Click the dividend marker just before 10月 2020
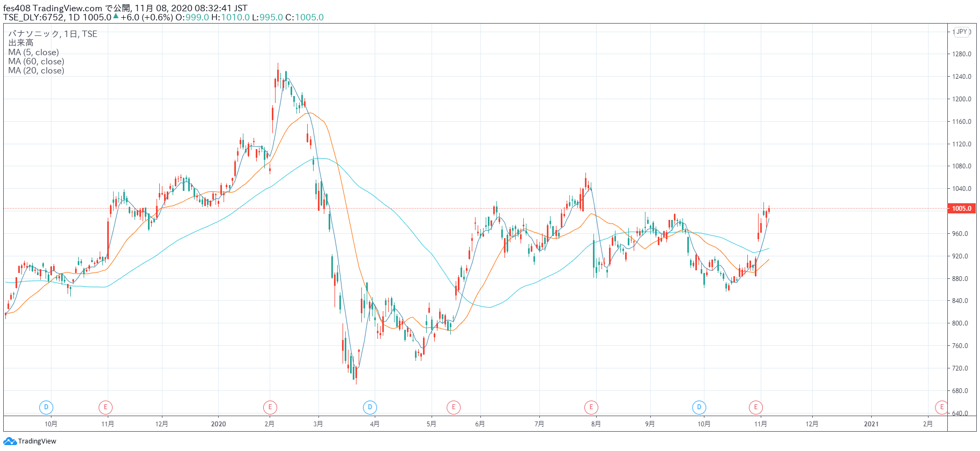This screenshot has width=980, height=451. pos(699,408)
